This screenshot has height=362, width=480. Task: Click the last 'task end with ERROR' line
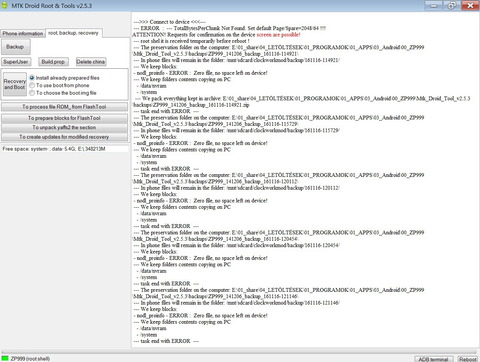pyautogui.click(x=166, y=341)
